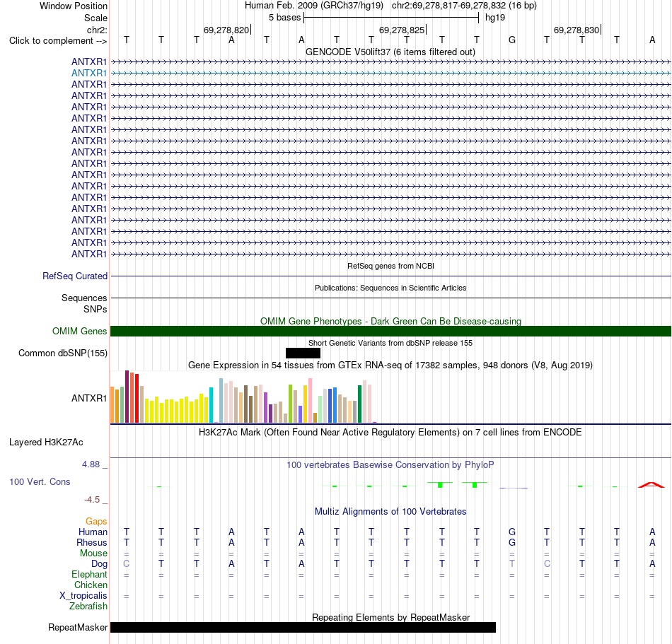Click 'Human Feb. 2009 (GRCh37/hg19)' assembly text
672x644 pixels.
pyautogui.click(x=313, y=6)
